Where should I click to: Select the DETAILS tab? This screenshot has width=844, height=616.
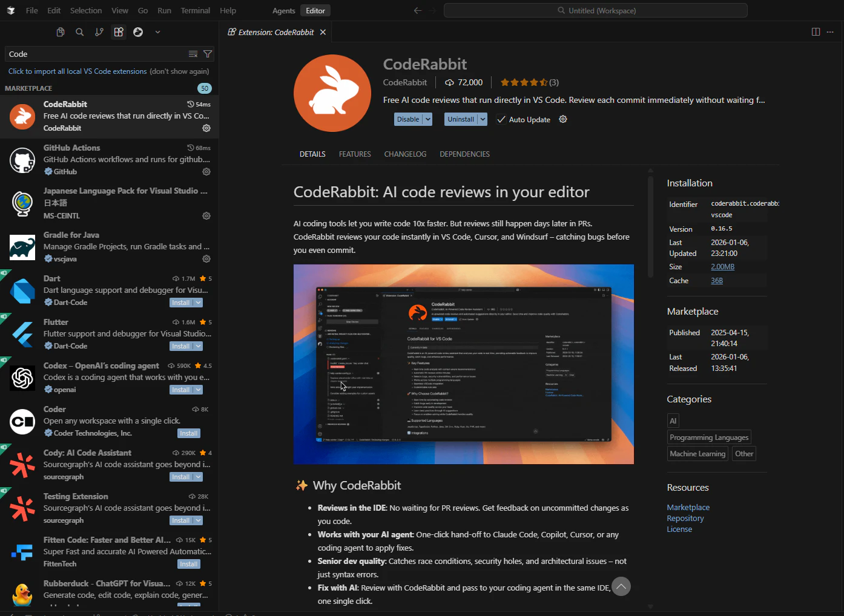(x=312, y=154)
